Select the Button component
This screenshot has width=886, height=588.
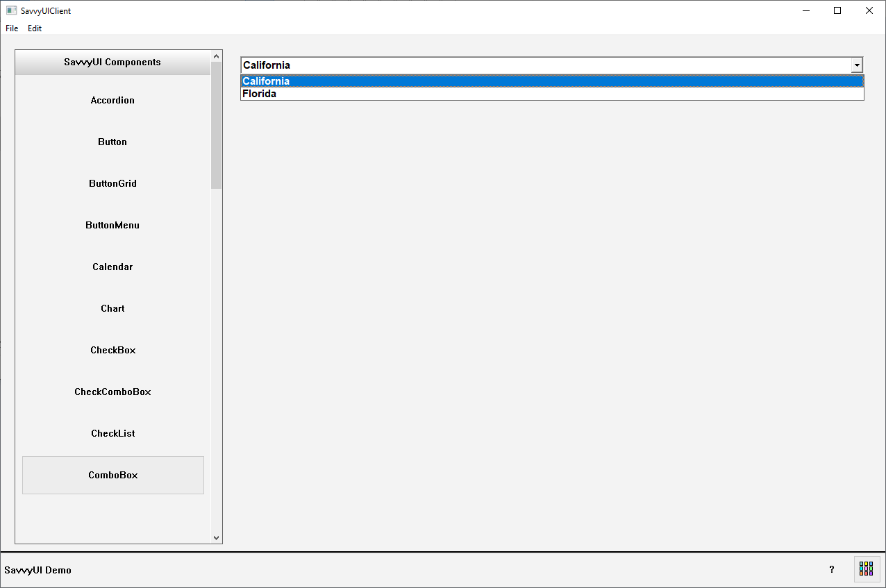point(112,142)
